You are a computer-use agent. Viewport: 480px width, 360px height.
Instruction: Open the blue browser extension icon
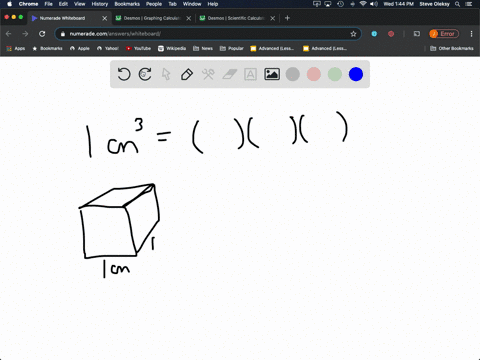coord(374,34)
